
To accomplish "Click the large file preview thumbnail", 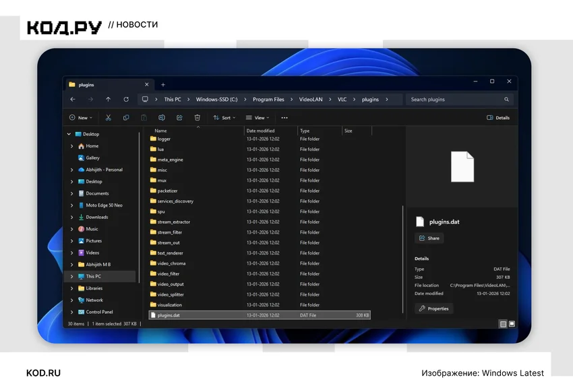I will (x=462, y=167).
